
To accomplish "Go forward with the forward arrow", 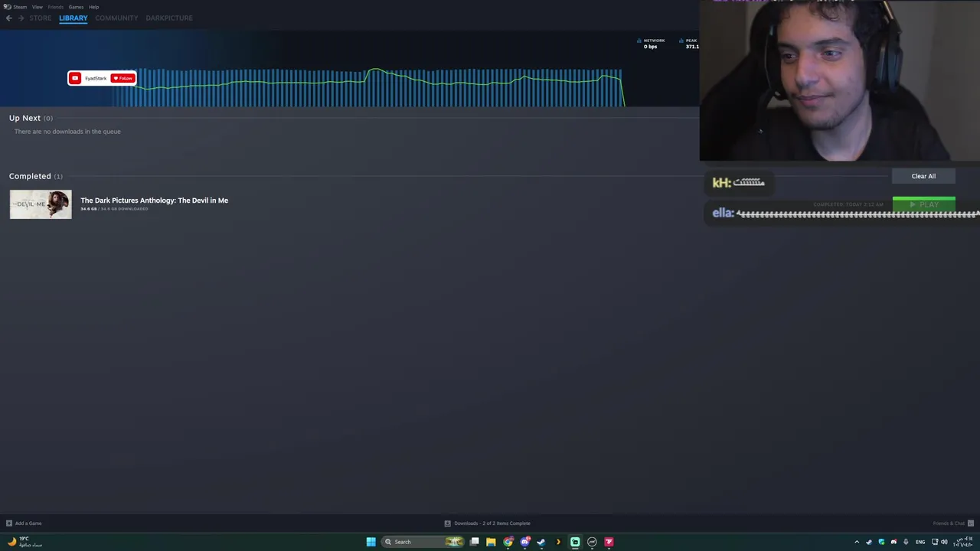I will [x=21, y=18].
